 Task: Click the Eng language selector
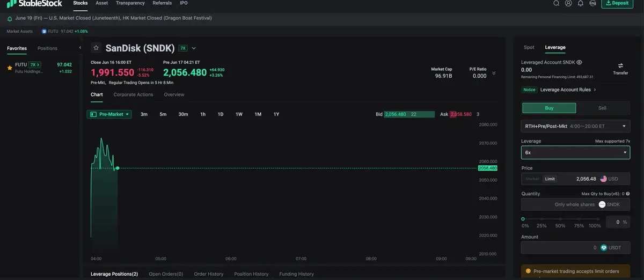click(x=592, y=3)
